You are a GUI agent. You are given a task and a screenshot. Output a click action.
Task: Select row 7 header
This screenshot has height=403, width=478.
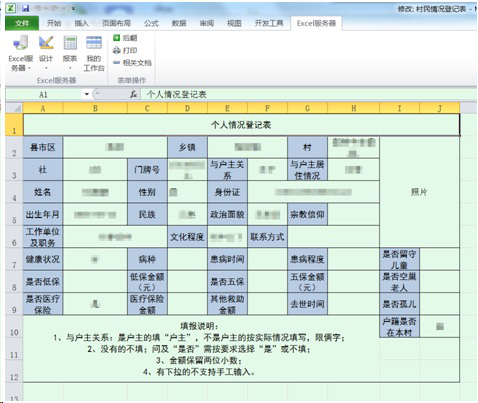14,259
